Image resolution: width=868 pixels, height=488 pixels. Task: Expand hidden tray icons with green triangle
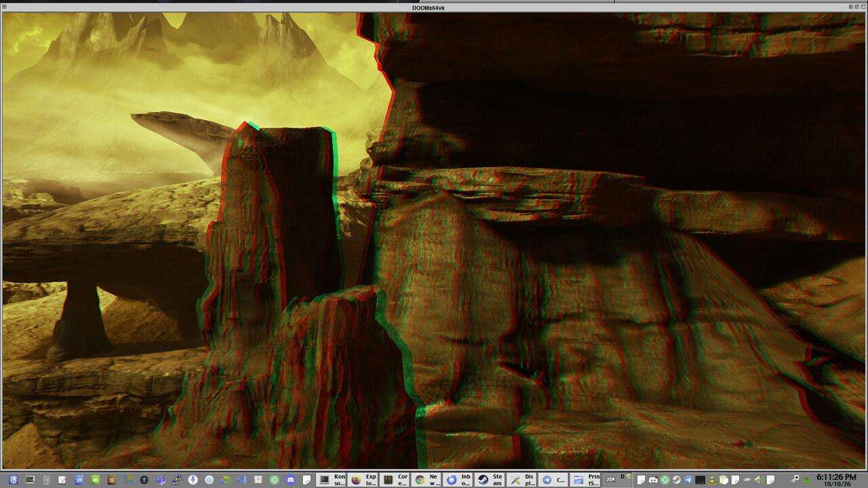tap(806, 480)
